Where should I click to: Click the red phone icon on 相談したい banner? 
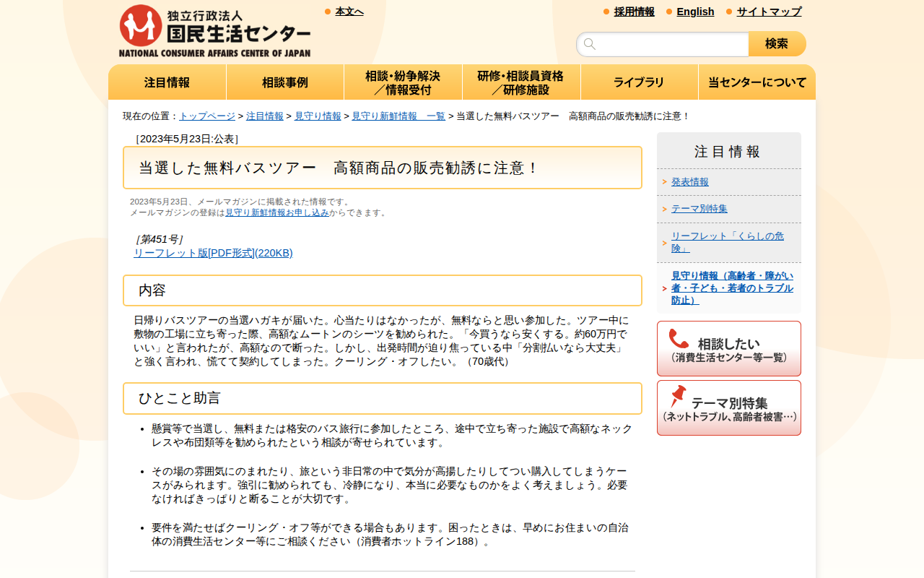[x=679, y=338]
